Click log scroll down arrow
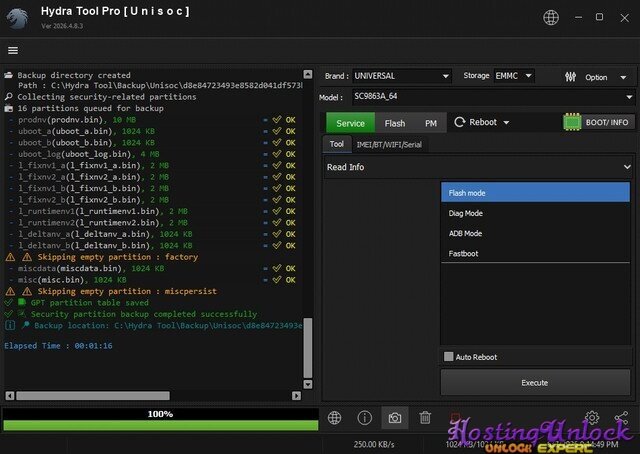640x454 pixels. coord(308,384)
